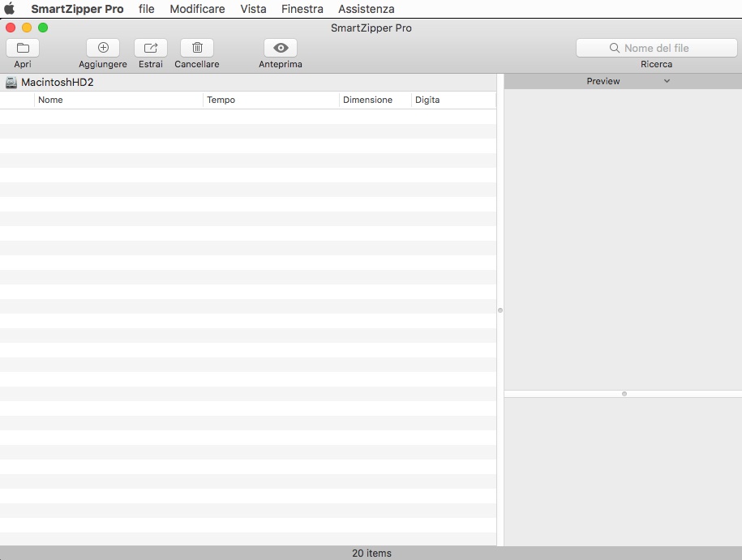Extract files with the Estrai icon

tap(151, 48)
